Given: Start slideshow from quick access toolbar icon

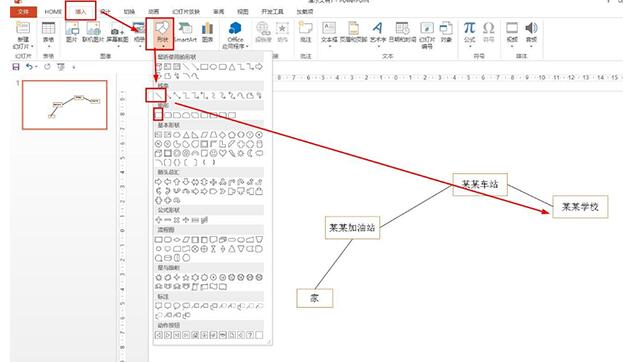Looking at the screenshot, I should pyautogui.click(x=61, y=67).
